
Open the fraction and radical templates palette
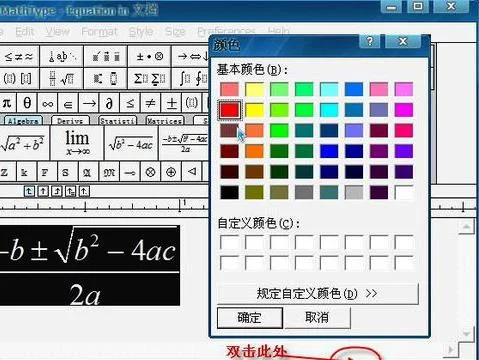tap(62, 79)
